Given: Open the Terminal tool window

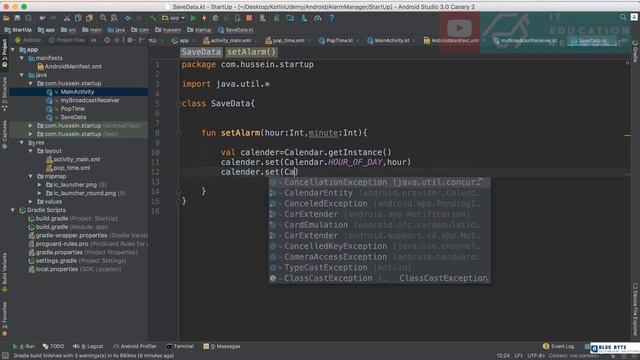Looking at the screenshot, I should pos(180,346).
